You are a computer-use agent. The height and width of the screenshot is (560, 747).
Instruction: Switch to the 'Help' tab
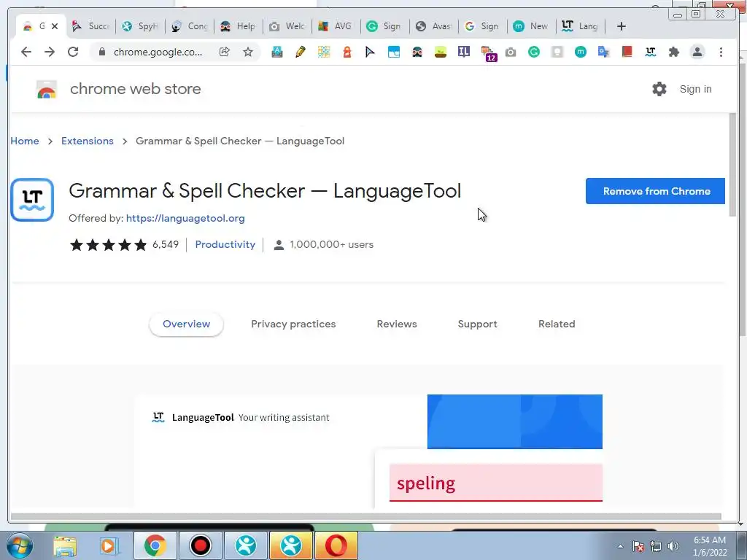pyautogui.click(x=239, y=26)
